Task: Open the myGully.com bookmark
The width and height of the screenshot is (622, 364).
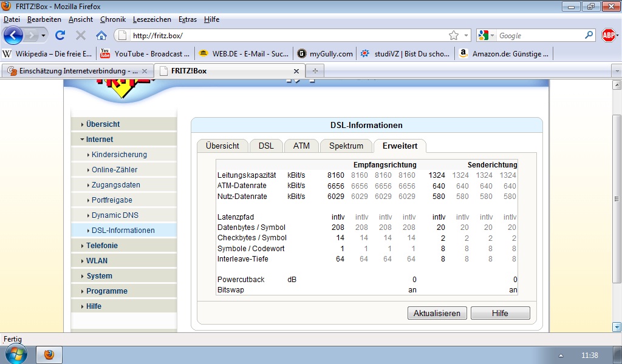Action: (325, 54)
